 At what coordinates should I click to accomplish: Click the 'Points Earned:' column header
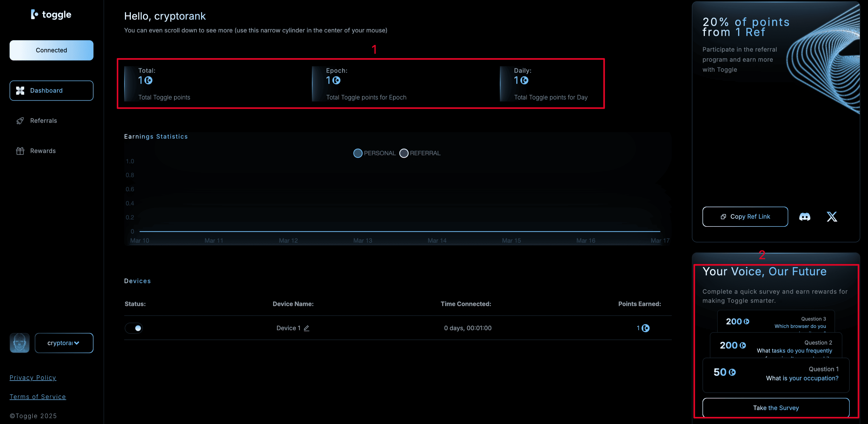pos(639,304)
